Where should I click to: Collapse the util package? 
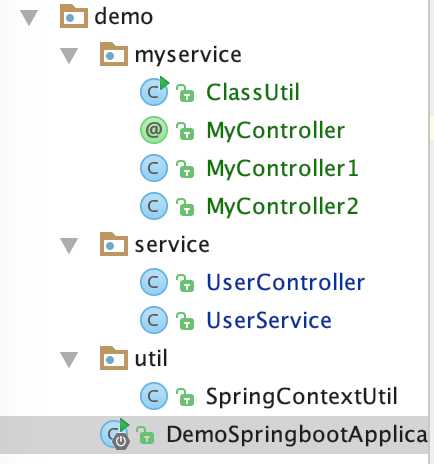coord(69,360)
